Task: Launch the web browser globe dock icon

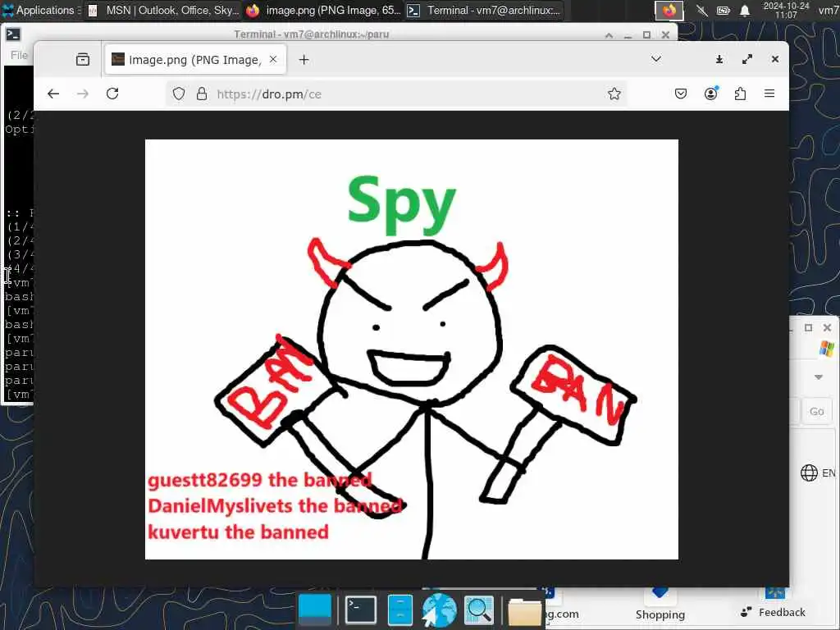Action: click(x=440, y=610)
